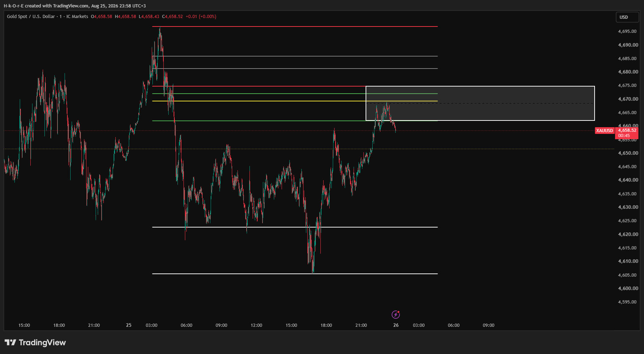This screenshot has height=354, width=644.
Task: Click the 4,635.00 price scale label
Action: (627, 194)
